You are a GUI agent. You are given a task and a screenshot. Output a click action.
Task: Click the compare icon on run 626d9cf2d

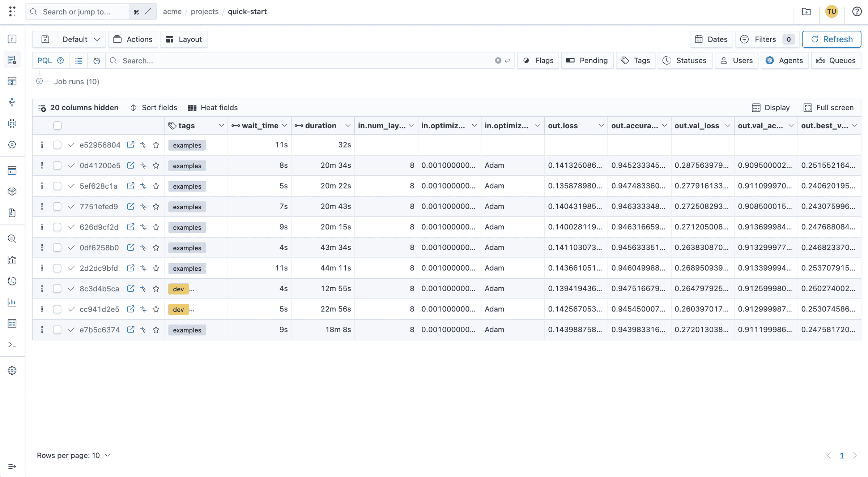click(x=143, y=227)
